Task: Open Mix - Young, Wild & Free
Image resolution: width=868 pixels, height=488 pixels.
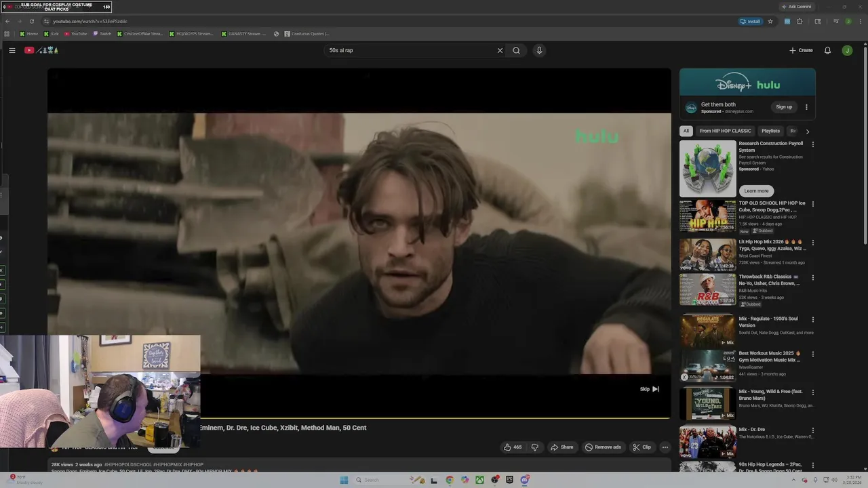Action: click(x=707, y=404)
